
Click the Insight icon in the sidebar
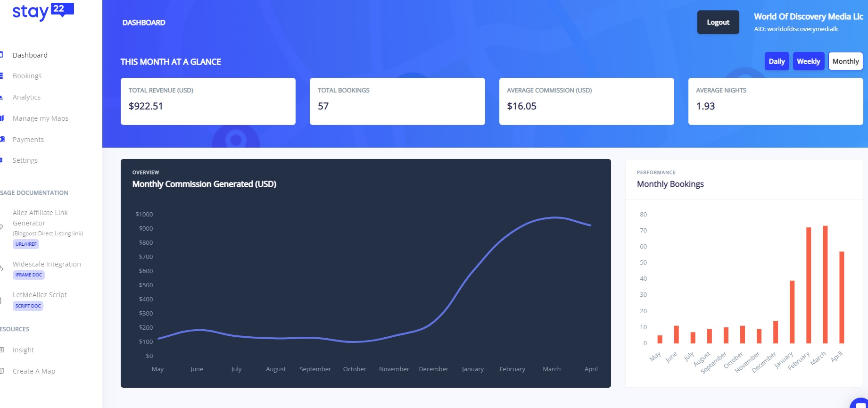coord(2,350)
